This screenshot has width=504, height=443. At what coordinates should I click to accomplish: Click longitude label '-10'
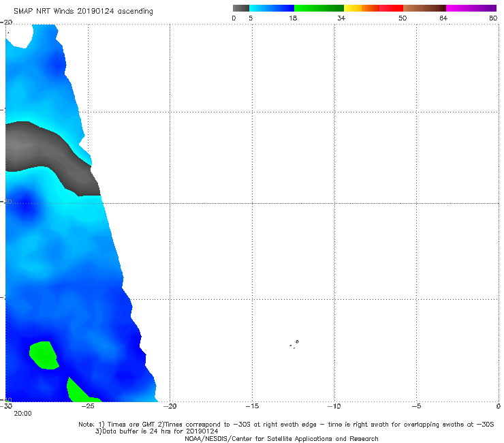(x=334, y=406)
